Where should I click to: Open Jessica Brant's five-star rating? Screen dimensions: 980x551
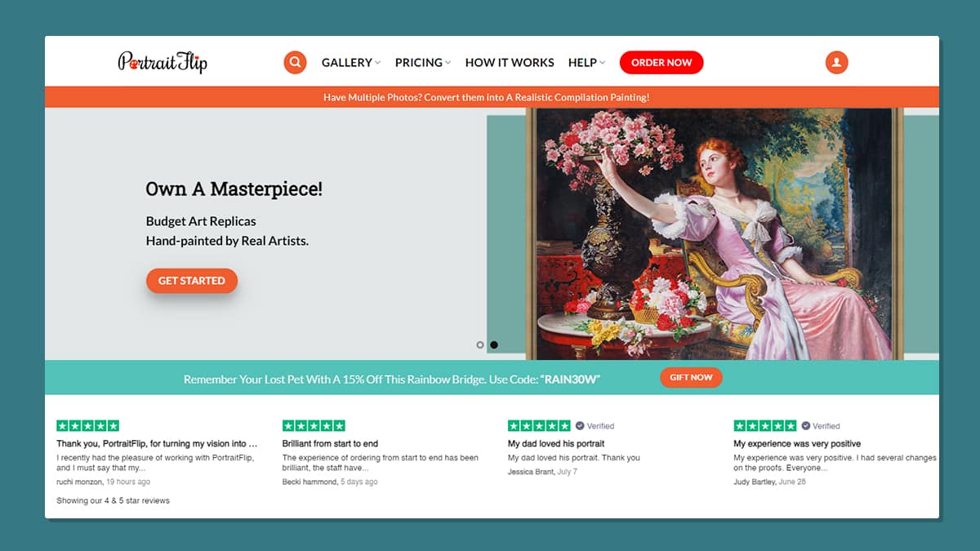tap(539, 426)
